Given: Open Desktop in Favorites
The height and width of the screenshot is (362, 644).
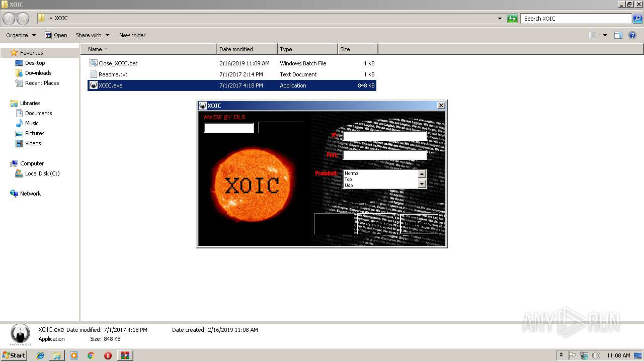Looking at the screenshot, I should [x=35, y=63].
